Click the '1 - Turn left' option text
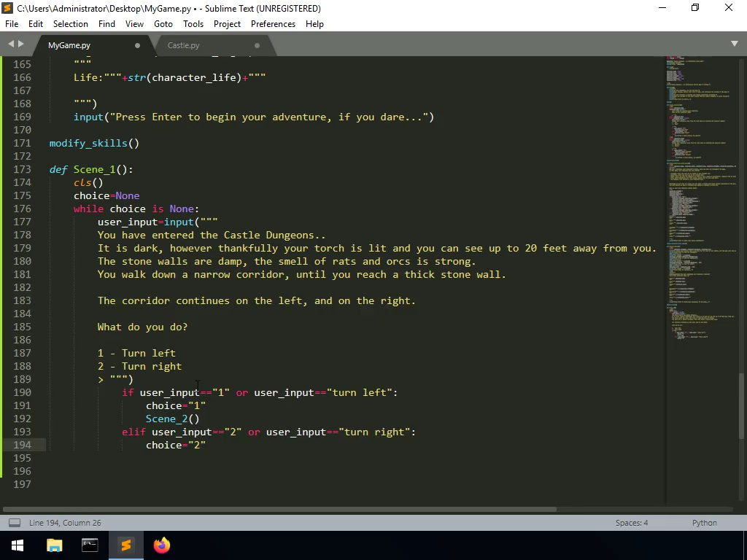 136,353
